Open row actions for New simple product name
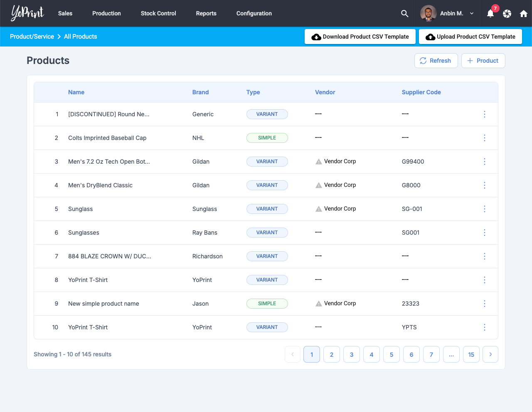Image resolution: width=532 pixels, height=412 pixels. [485, 304]
